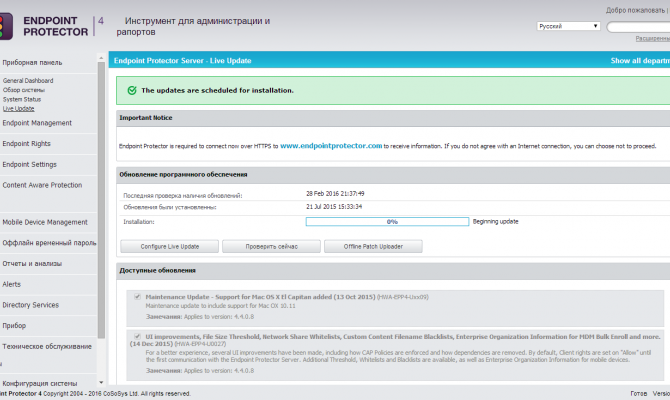Click the sidebar scroll up arrow
The image size is (670, 400).
pos(101,58)
